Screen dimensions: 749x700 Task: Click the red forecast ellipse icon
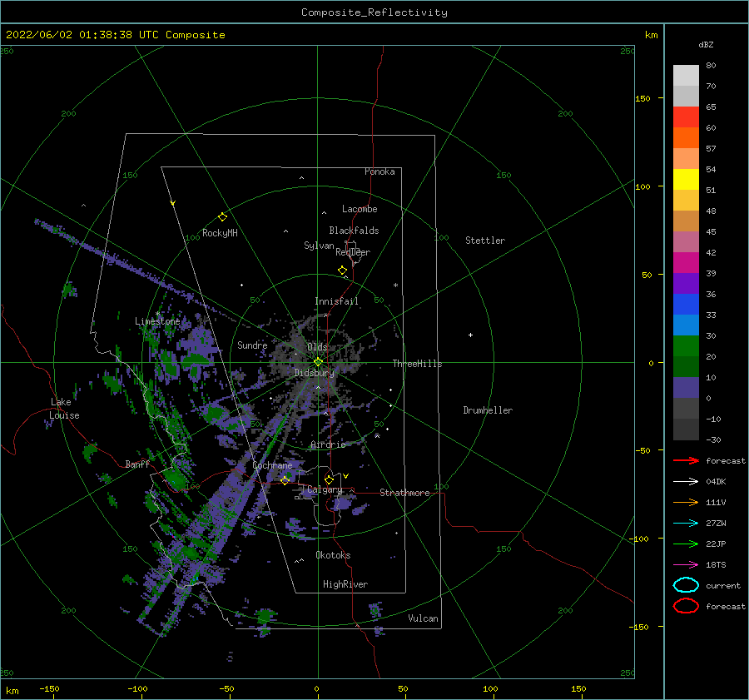(x=686, y=606)
